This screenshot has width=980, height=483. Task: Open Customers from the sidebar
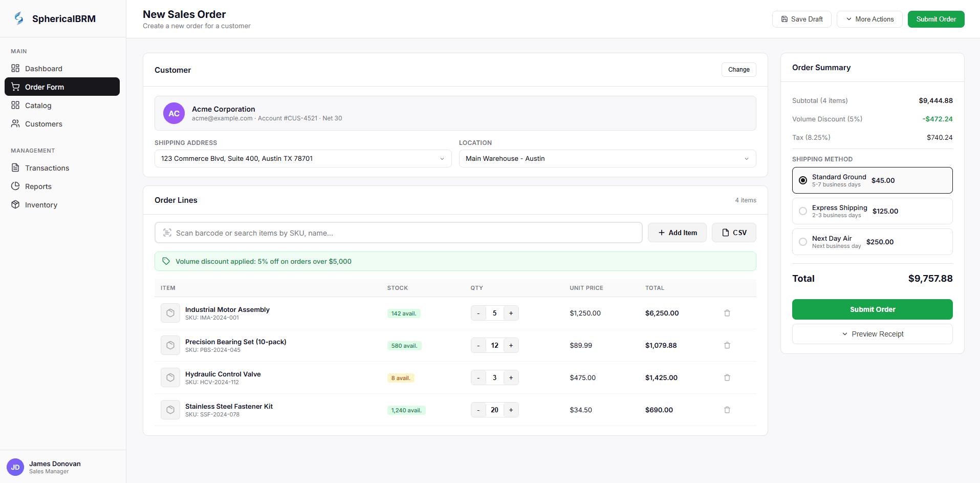43,123
